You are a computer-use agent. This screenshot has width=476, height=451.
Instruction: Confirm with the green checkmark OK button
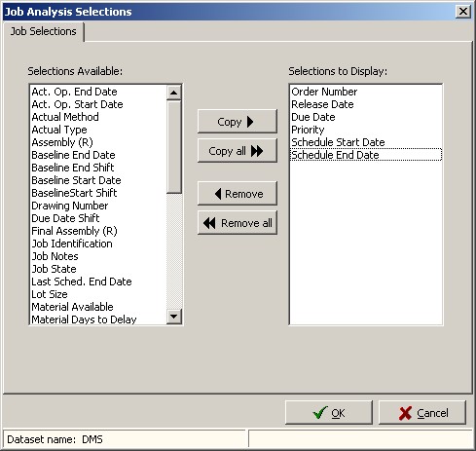(329, 413)
